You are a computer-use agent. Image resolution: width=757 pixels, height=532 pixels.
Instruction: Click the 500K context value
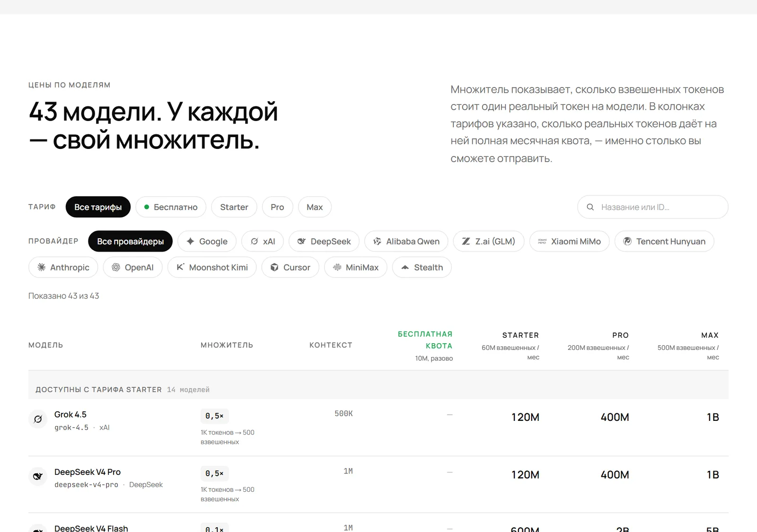click(x=343, y=414)
